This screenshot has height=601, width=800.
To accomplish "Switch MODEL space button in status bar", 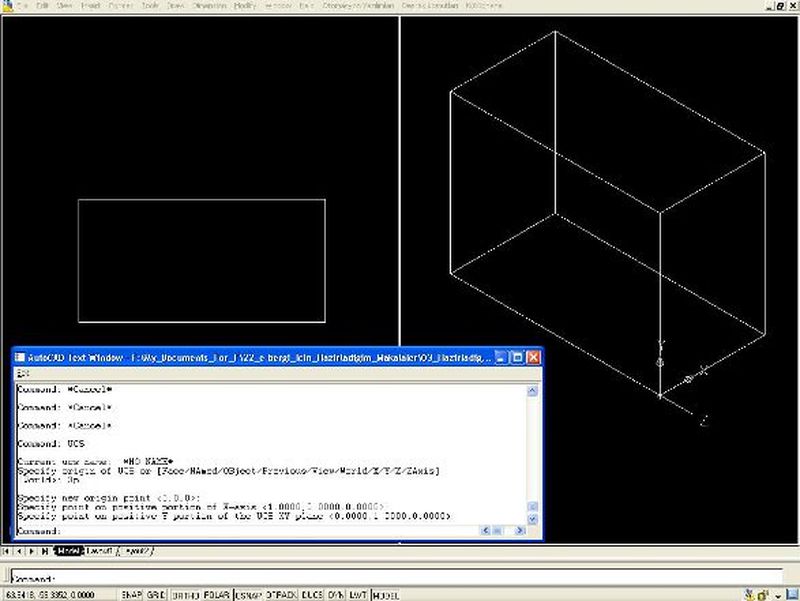I will coord(385,594).
